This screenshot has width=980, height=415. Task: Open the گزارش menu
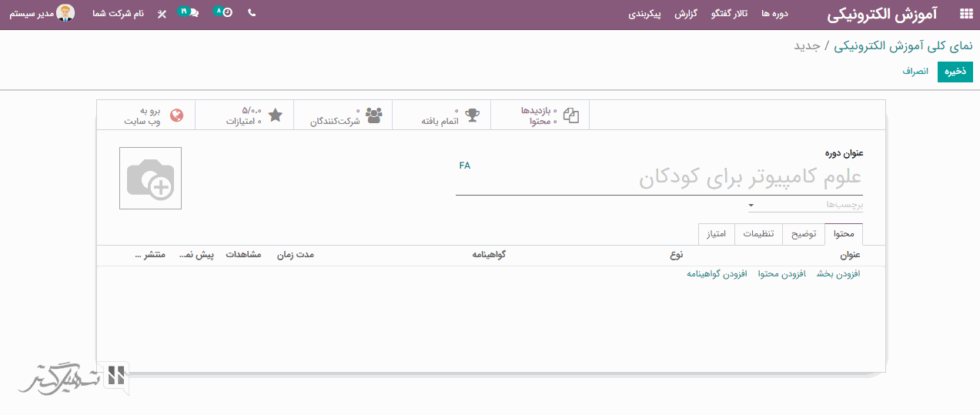[x=686, y=14]
